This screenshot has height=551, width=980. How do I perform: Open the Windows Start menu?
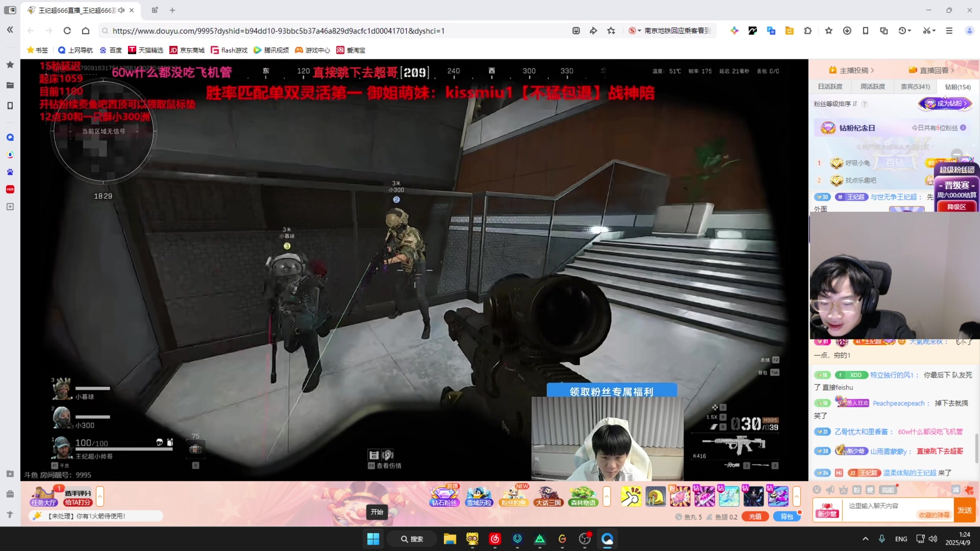[x=373, y=539]
